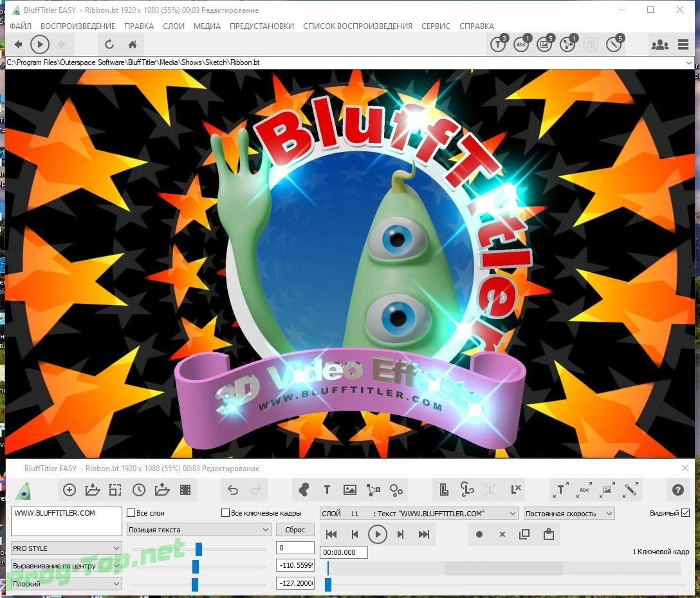The width and height of the screenshot is (700, 598).
Task: Click the save-to-folder download icon
Action: pyautogui.click(x=162, y=490)
